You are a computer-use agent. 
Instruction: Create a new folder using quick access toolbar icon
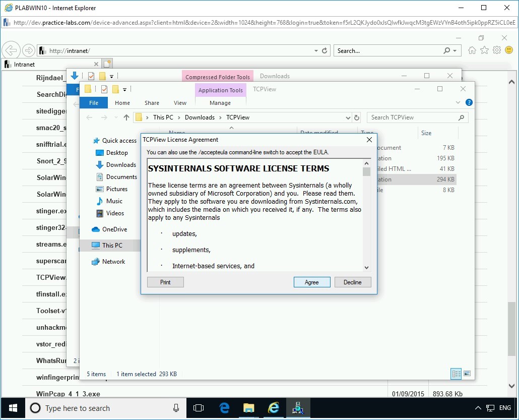coord(88,89)
